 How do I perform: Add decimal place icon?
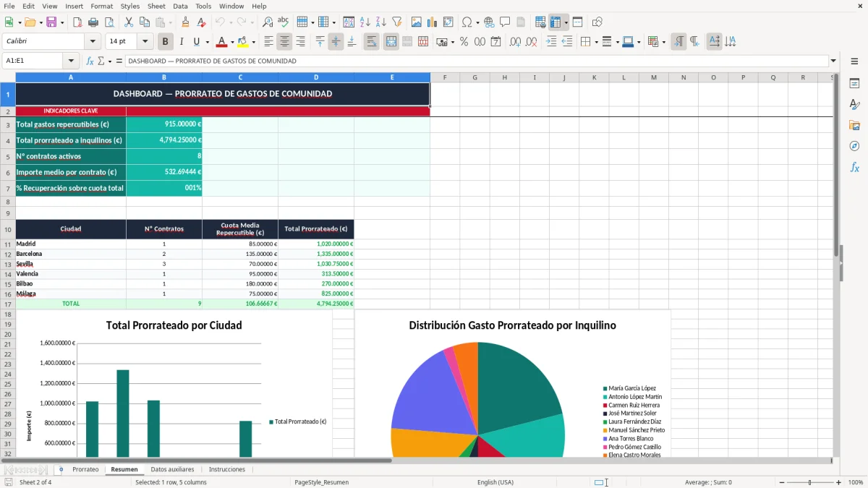click(515, 42)
